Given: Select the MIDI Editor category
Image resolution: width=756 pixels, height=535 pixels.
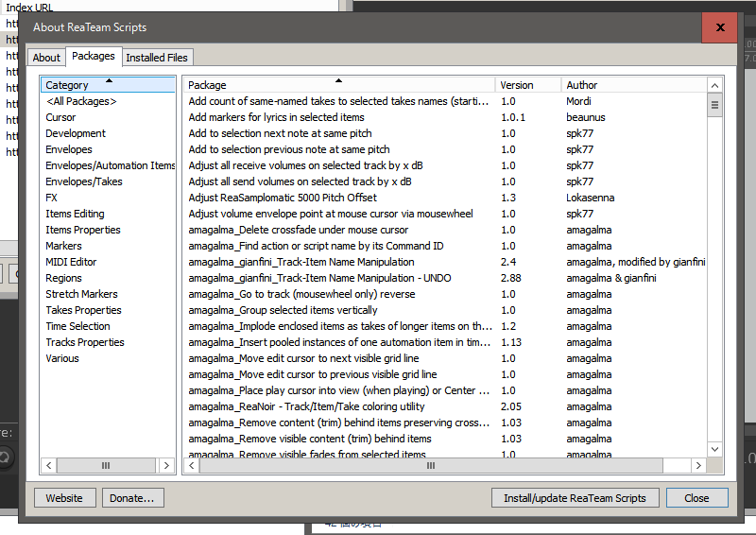Looking at the screenshot, I should [71, 262].
